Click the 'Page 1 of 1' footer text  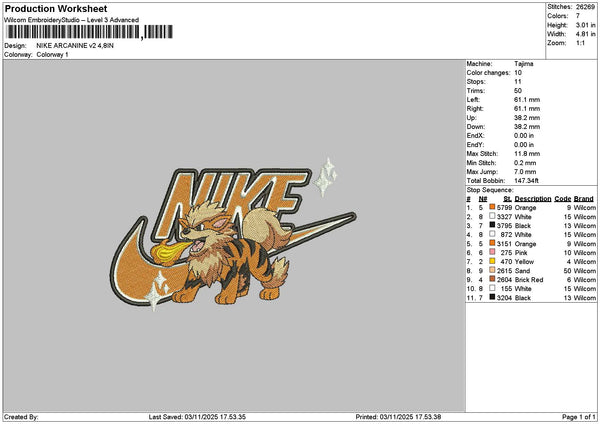tap(579, 417)
